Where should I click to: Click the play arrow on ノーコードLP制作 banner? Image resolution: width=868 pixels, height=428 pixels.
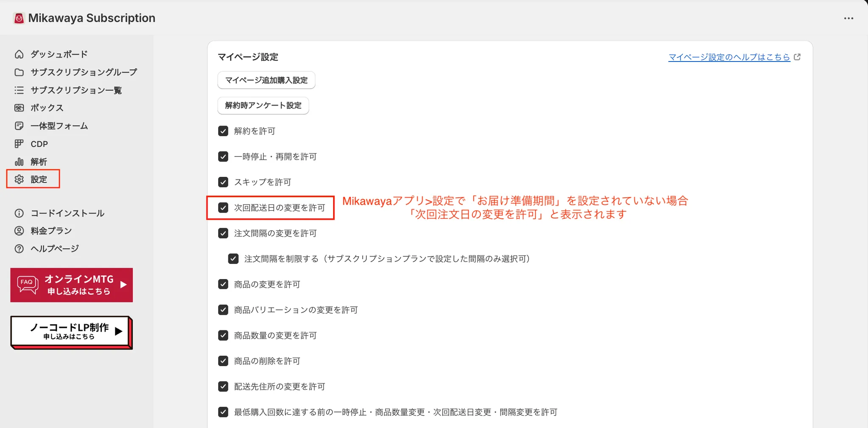pyautogui.click(x=119, y=331)
